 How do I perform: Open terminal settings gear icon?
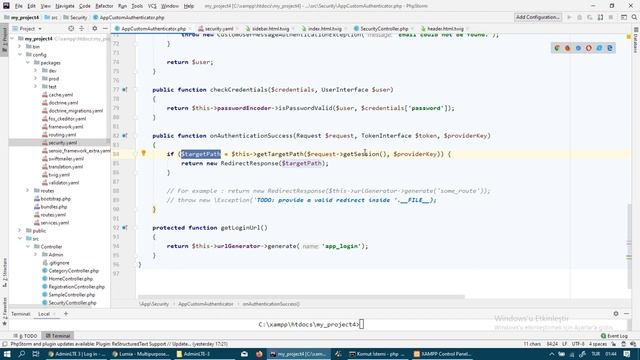click(x=616, y=313)
